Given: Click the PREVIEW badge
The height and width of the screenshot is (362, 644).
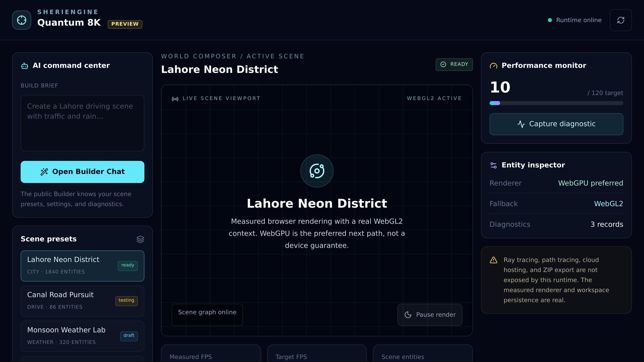Looking at the screenshot, I should pyautogui.click(x=125, y=24).
